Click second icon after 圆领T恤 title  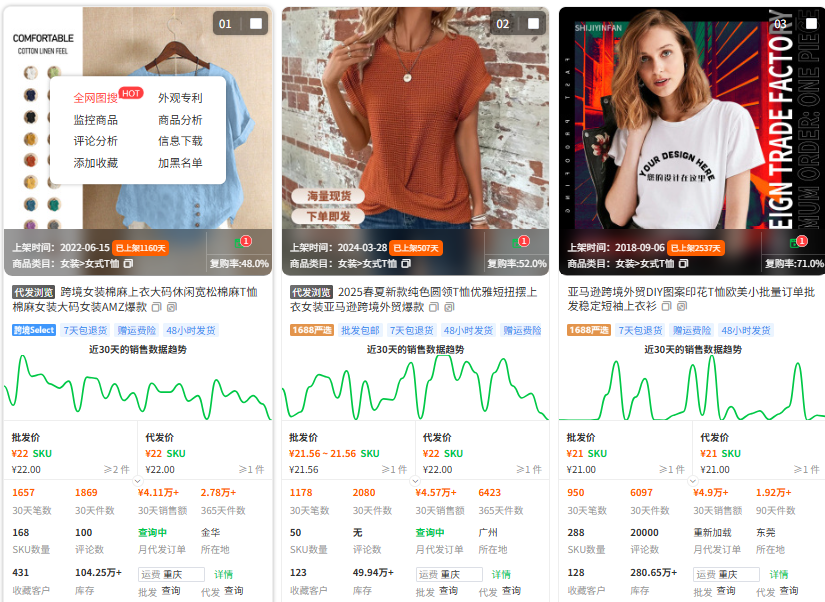(x=449, y=307)
